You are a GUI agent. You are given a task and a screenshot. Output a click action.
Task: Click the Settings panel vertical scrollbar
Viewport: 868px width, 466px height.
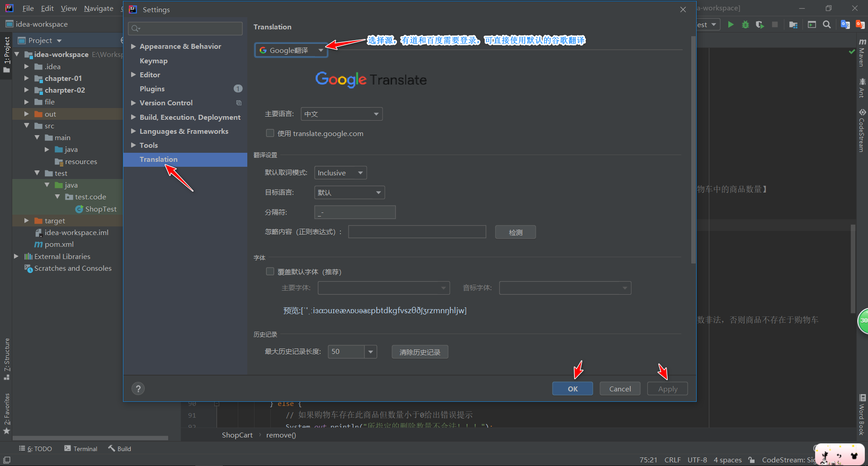tap(693, 150)
